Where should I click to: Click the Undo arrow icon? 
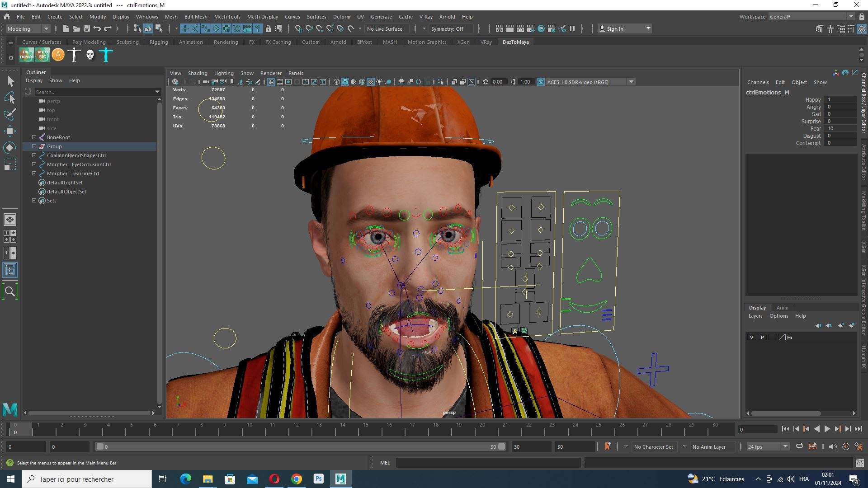point(97,28)
